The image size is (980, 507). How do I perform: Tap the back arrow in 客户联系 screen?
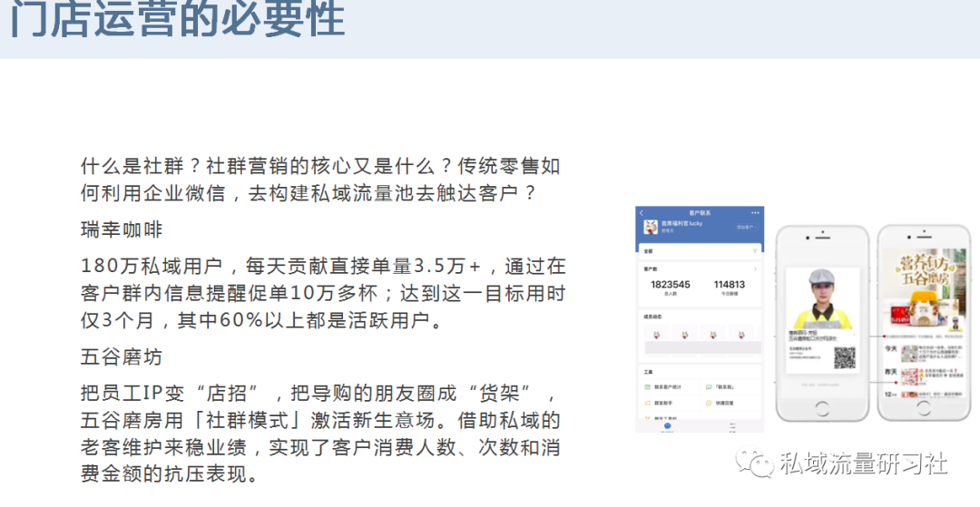pyautogui.click(x=642, y=213)
